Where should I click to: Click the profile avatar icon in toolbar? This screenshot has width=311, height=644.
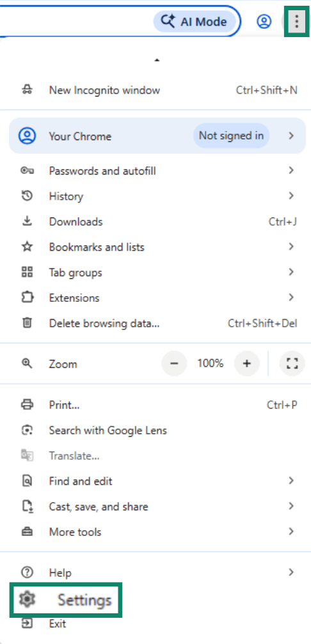pyautogui.click(x=264, y=21)
